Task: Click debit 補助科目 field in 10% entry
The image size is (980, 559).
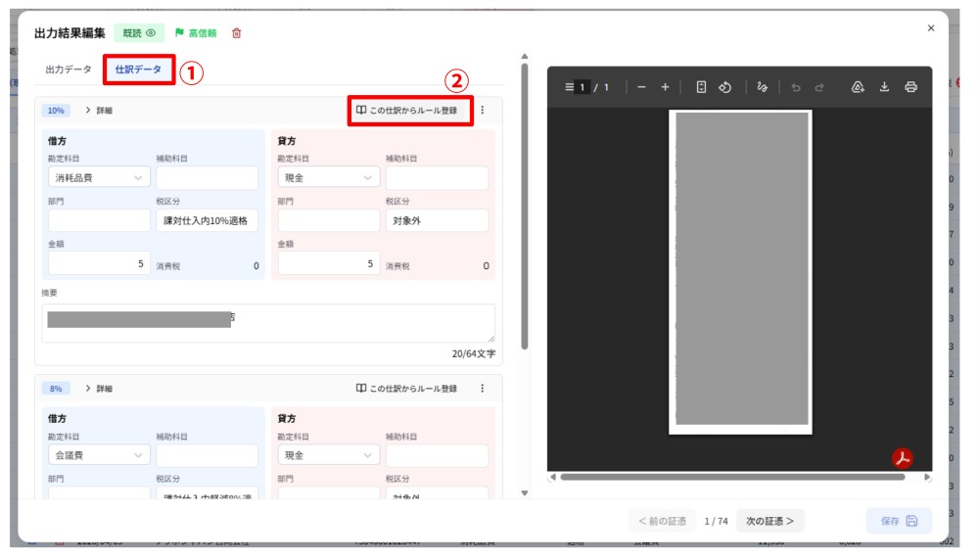Action: tap(207, 177)
